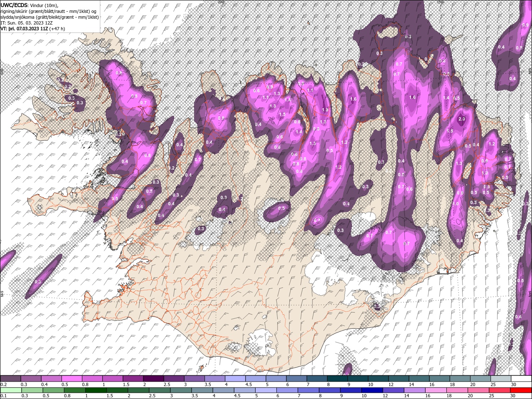Pick the snow scale swatch between 4 and 4.5
532x399 pixels.
tap(235, 378)
